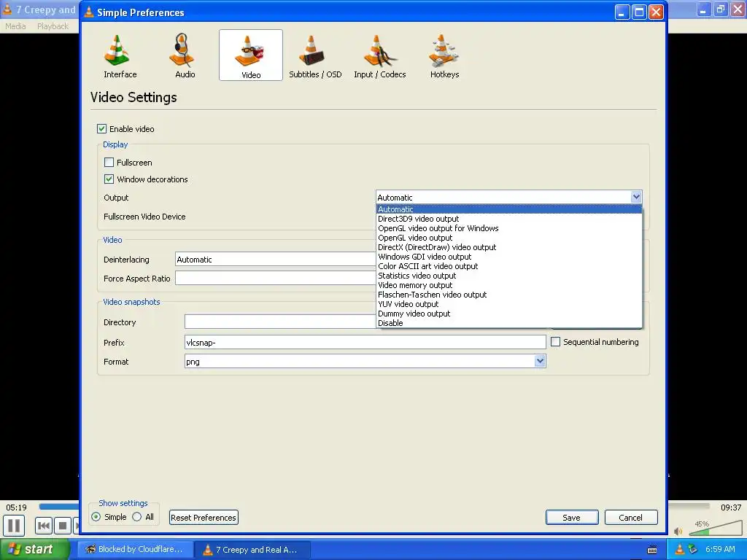Choose Dummy video output

(508, 314)
